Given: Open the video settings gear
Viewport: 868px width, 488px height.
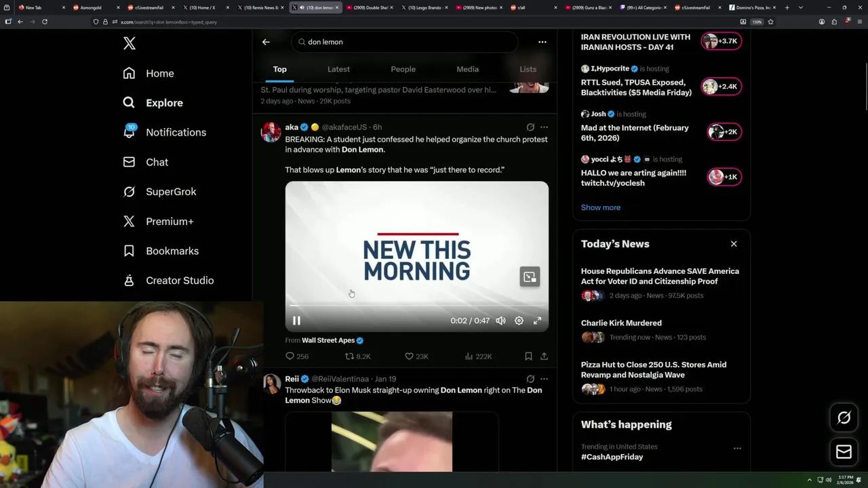Looking at the screenshot, I should click(x=519, y=321).
